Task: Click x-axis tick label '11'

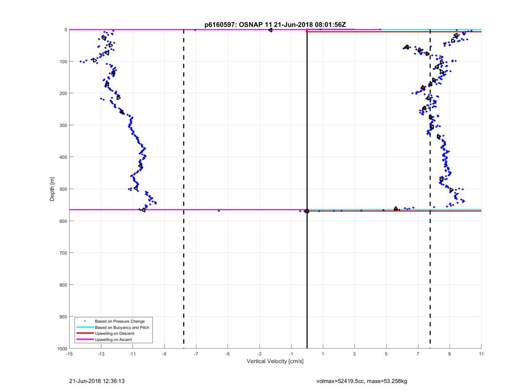Action: coord(481,354)
